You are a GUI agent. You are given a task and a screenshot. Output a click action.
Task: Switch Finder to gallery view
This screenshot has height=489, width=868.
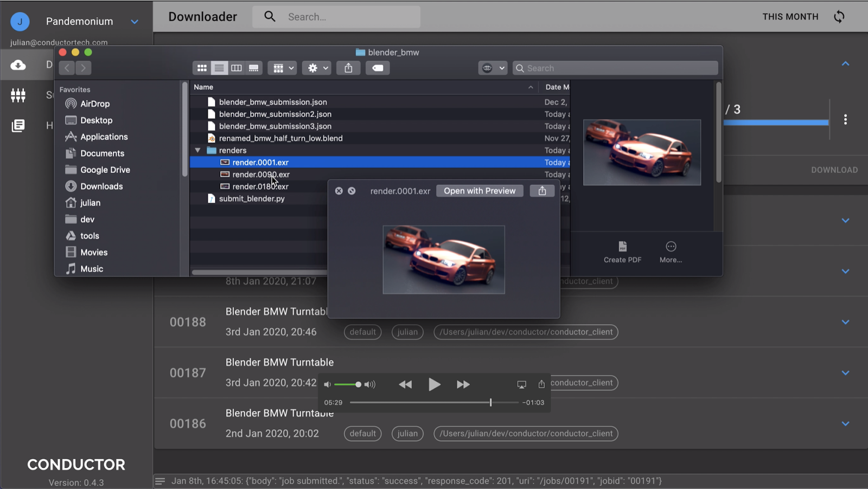tap(254, 68)
